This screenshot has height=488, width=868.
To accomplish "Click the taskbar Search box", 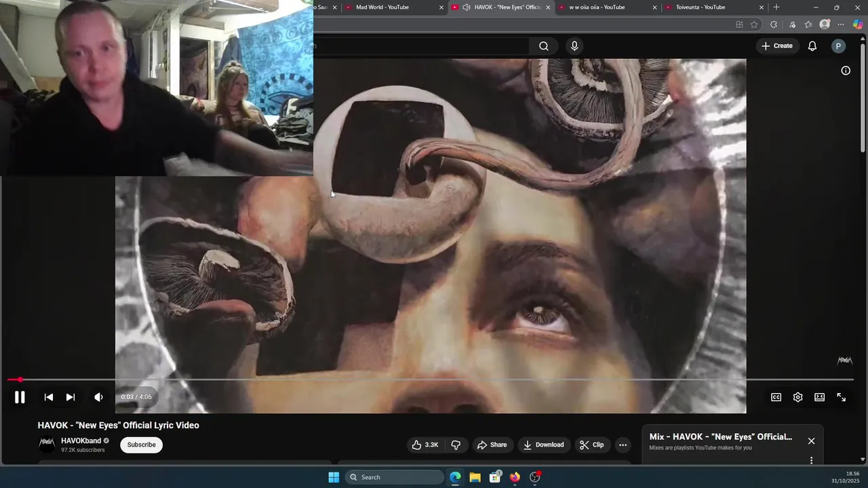I will [x=396, y=477].
